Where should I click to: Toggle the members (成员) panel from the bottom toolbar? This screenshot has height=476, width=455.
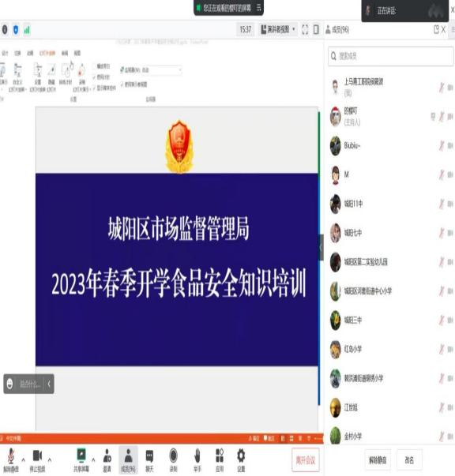pyautogui.click(x=128, y=459)
